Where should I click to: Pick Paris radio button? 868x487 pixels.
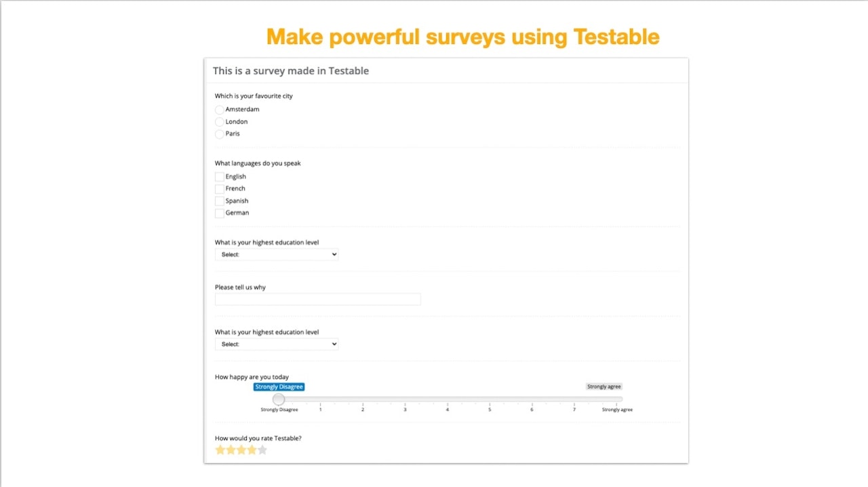[x=220, y=134]
